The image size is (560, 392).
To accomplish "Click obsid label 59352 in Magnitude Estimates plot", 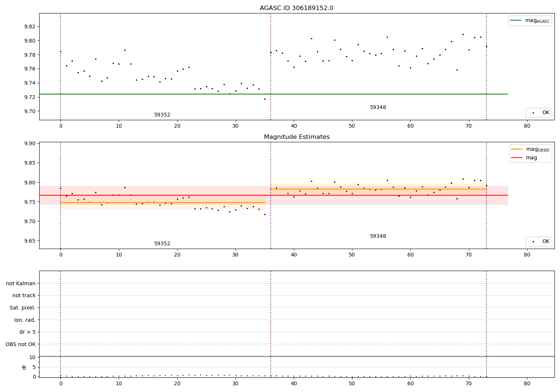I will click(x=162, y=244).
